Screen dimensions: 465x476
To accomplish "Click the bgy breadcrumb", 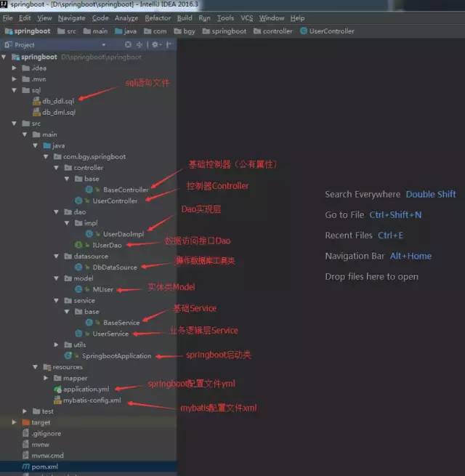I will [x=185, y=31].
